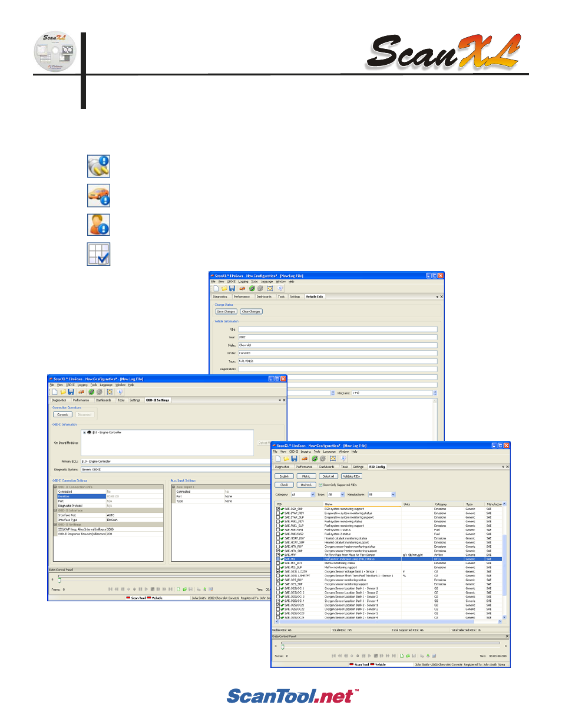Click the large grid checkmark page icon
The image size is (562, 728).
point(98,254)
